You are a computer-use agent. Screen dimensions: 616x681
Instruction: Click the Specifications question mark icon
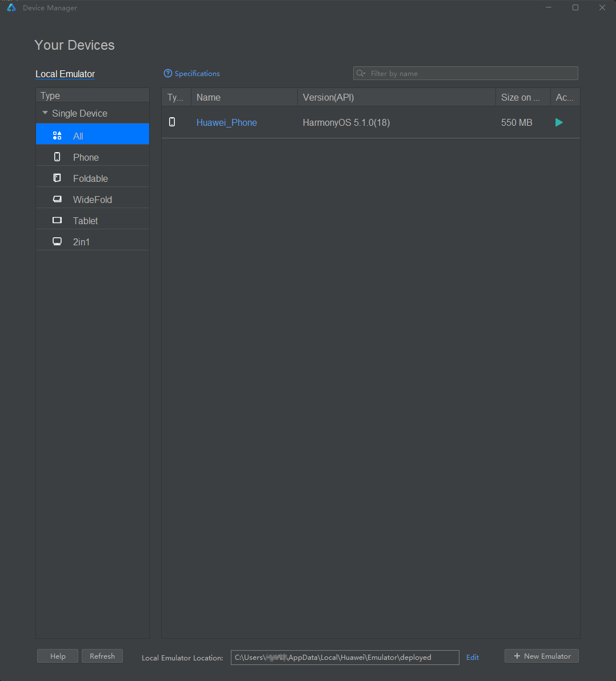(x=167, y=73)
